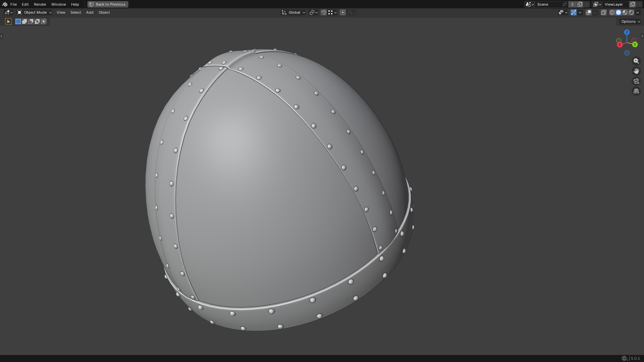Click the red X axis gizmo handle
The height and width of the screenshot is (362, 644).
pos(620,45)
